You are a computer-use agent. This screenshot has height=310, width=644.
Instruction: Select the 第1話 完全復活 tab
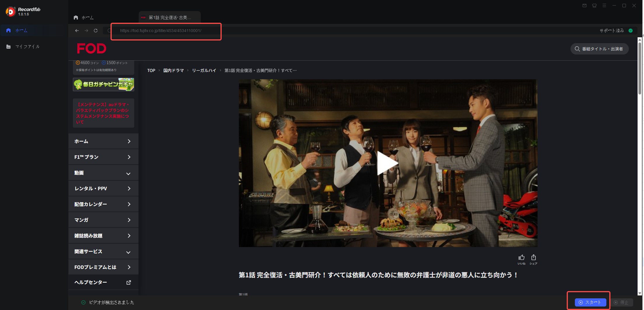point(169,17)
